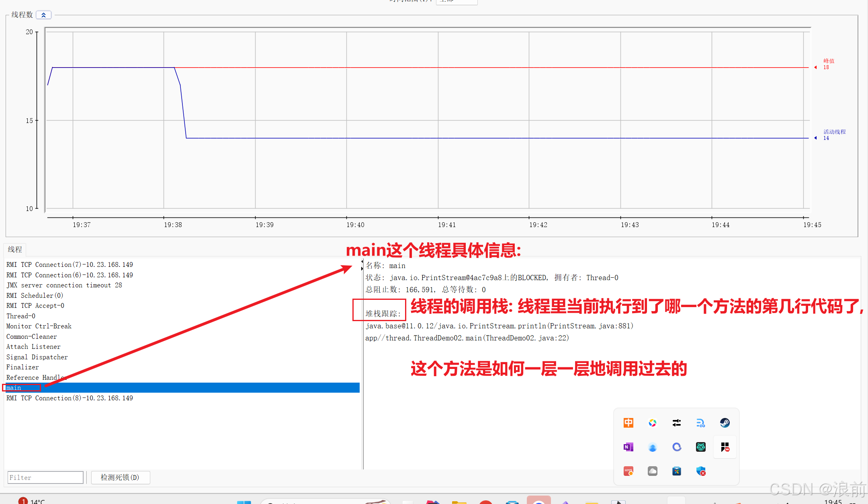868x504 pixels.
Task: Select the 线程 tab
Action: (15, 250)
